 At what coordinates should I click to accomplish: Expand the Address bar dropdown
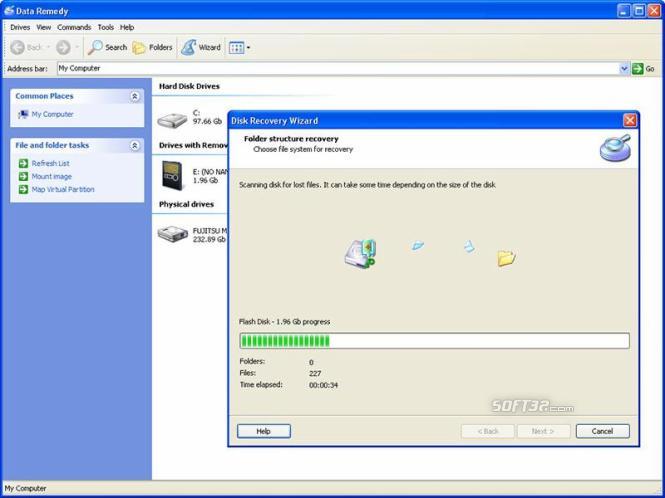coord(624,68)
